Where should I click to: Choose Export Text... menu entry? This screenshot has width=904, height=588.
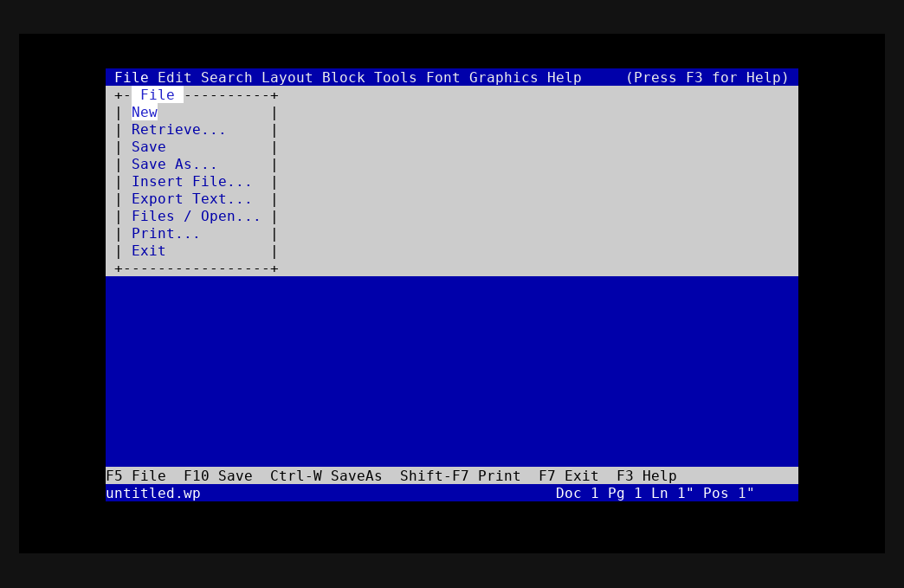[x=192, y=198]
